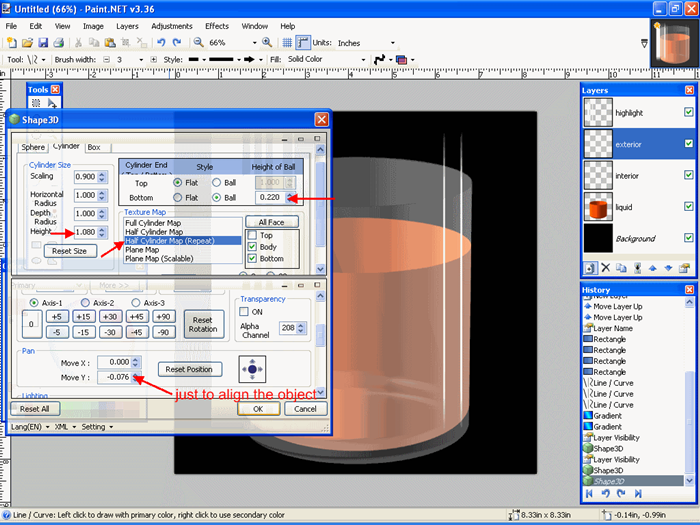
Task: Select Flat radio for Bottom cylinder end
Action: (x=178, y=197)
